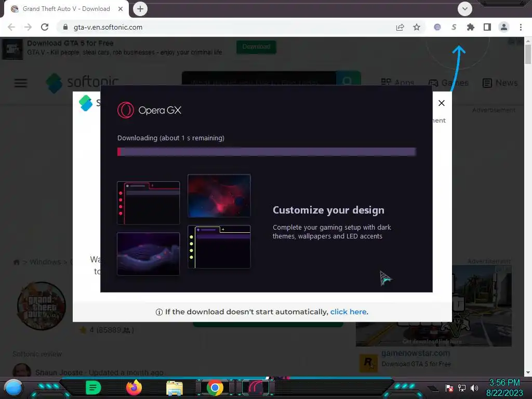The height and width of the screenshot is (399, 532).
Task: Open the Chrome profile avatar
Action: coord(504,27)
